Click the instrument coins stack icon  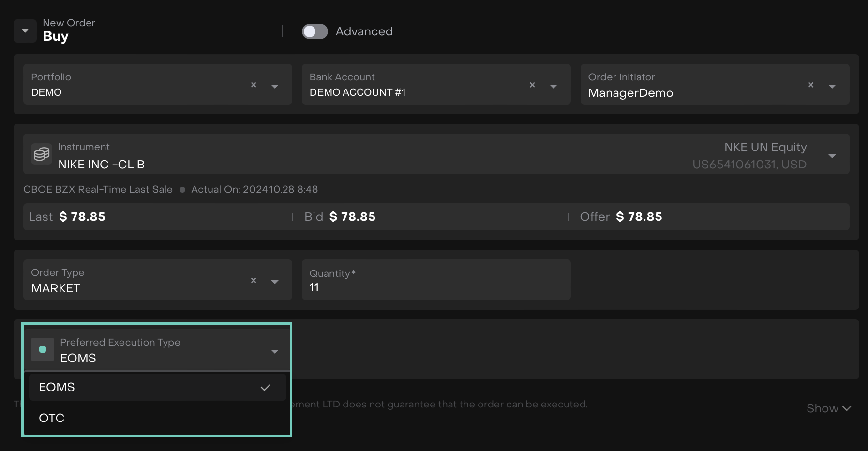pyautogui.click(x=42, y=154)
